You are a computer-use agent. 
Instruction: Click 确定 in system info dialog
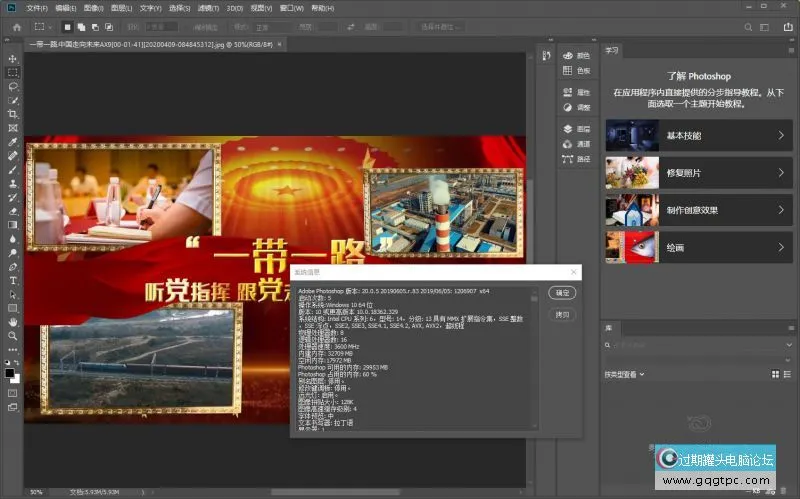click(562, 293)
